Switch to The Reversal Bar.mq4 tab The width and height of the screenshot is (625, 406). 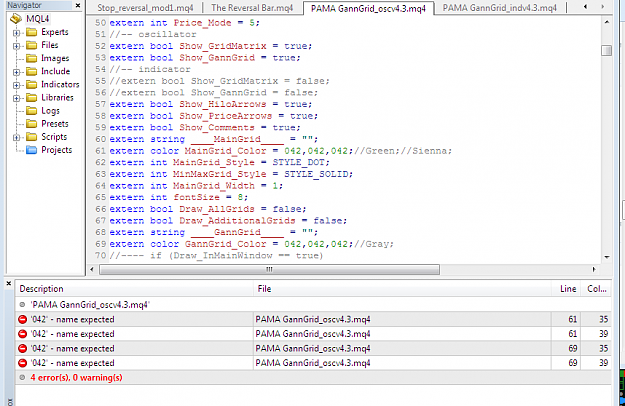tap(252, 8)
